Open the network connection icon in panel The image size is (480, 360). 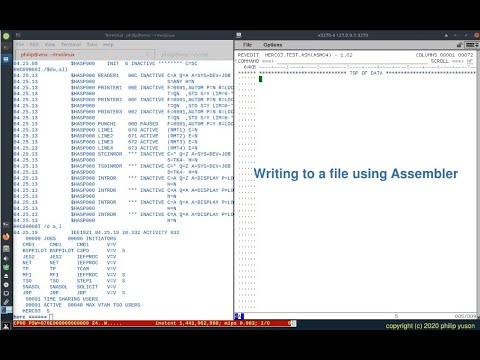coord(6,294)
